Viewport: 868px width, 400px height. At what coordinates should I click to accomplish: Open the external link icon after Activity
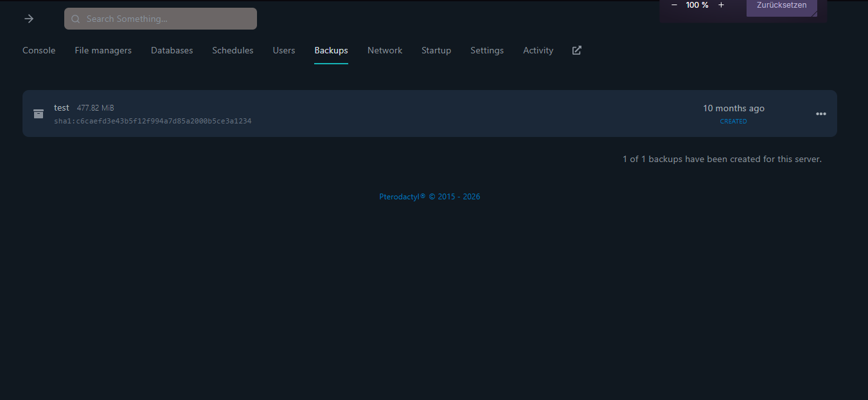point(577,50)
